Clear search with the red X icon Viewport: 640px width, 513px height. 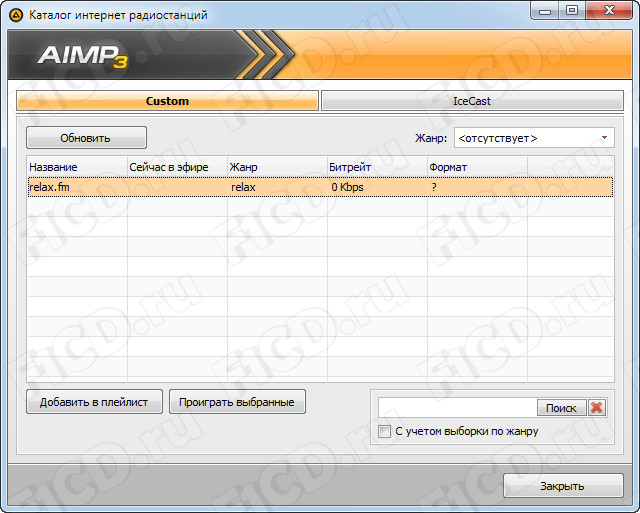(x=597, y=408)
